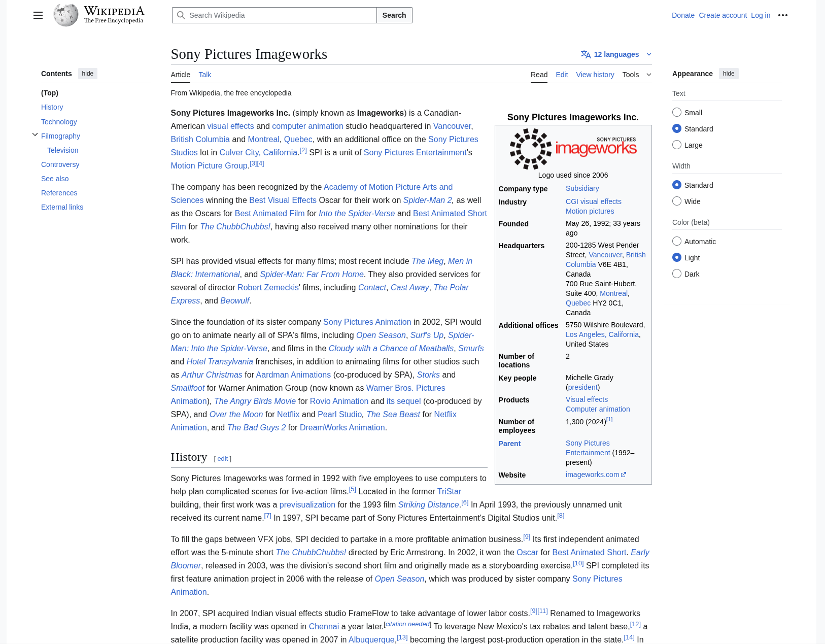Open the Hotel Transylvania link

click(220, 361)
